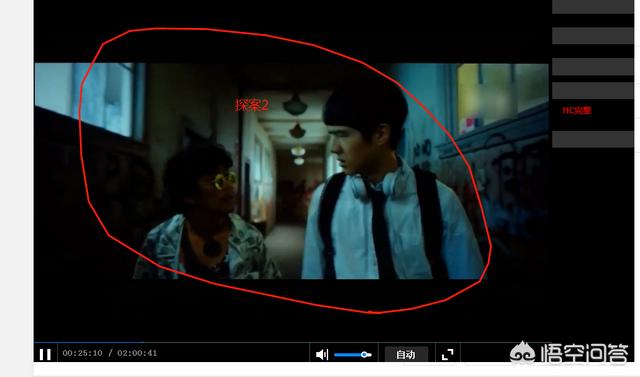Click the hallway ceiling lamp in the video
This screenshot has height=377, width=640.
pos(296,105)
